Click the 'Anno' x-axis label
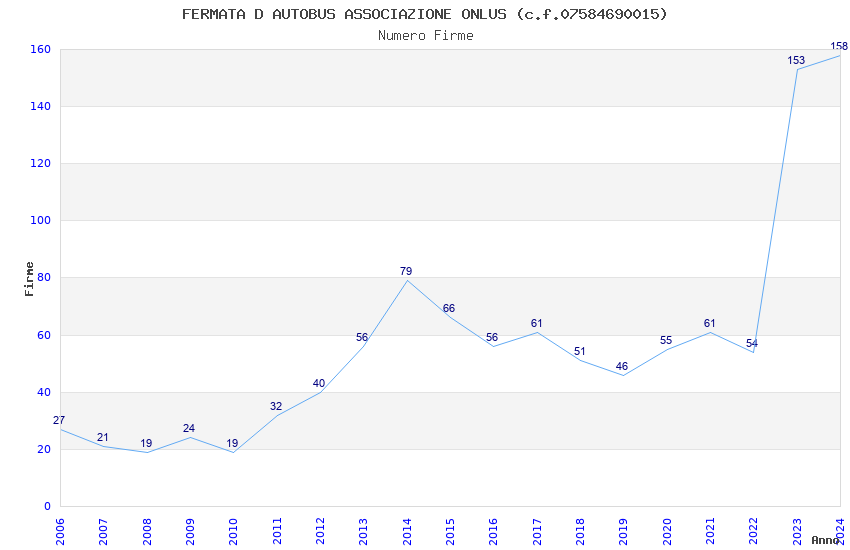The height and width of the screenshot is (550, 850). (x=825, y=540)
